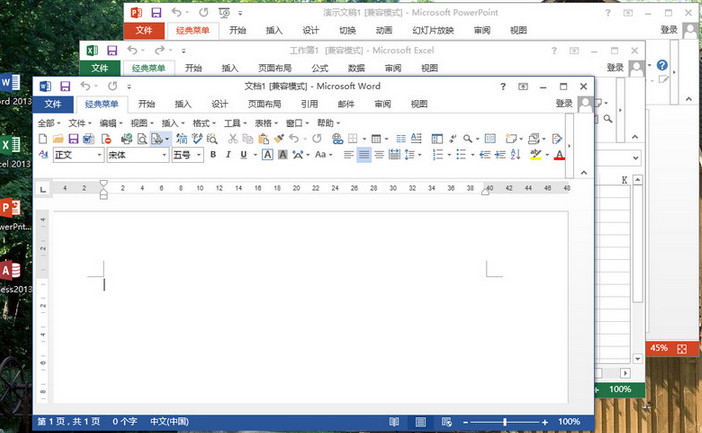Click the Character Shading A icon
The height and width of the screenshot is (433, 702).
tap(283, 155)
